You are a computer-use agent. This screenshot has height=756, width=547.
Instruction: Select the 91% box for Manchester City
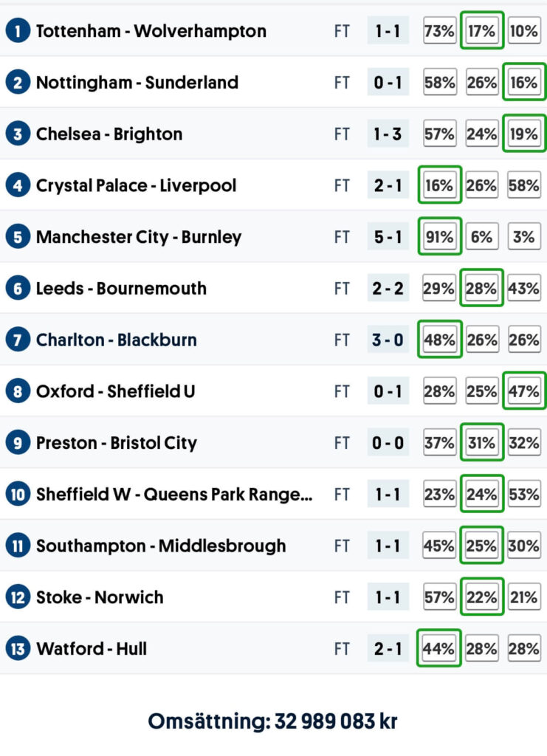click(x=439, y=237)
